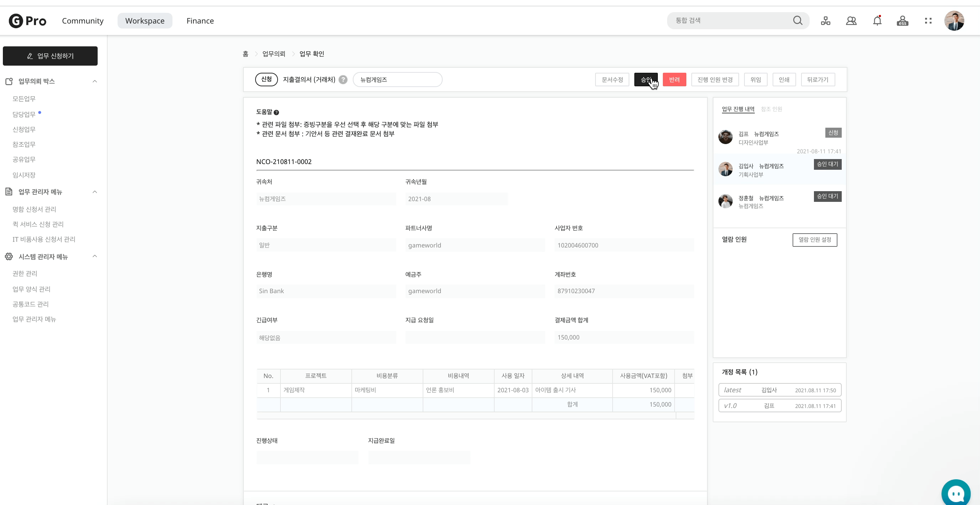Image resolution: width=980 pixels, height=505 pixels.
Task: Click the NCO-210811-0002 document number
Action: click(x=284, y=162)
